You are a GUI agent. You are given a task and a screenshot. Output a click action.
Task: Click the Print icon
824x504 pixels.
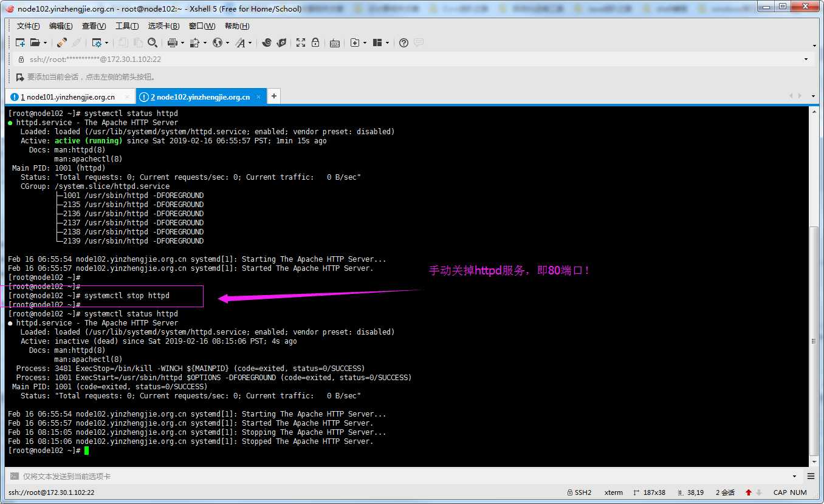[x=173, y=43]
